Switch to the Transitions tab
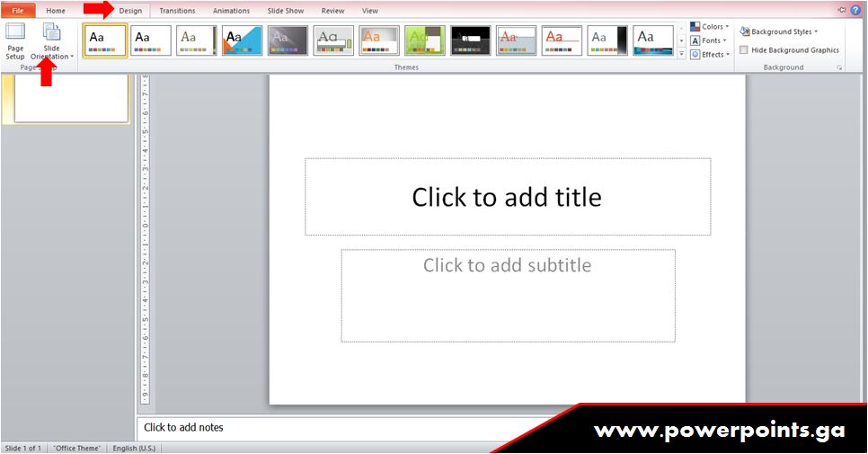 177,11
